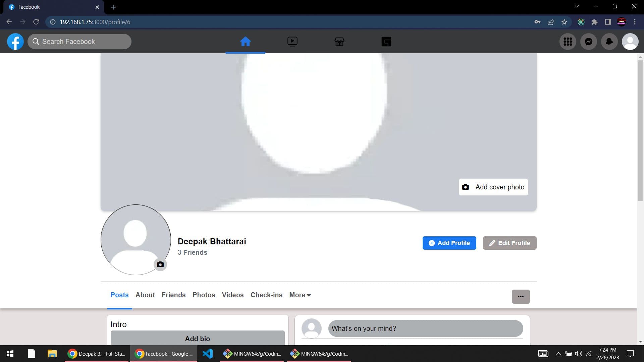Open the Extensions puzzle icon
Viewport: 644px width, 362px height.
click(594, 22)
